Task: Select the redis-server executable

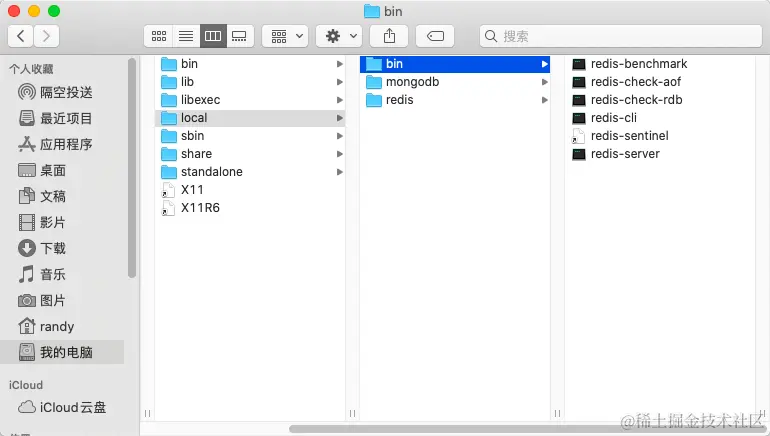Action: click(660, 154)
